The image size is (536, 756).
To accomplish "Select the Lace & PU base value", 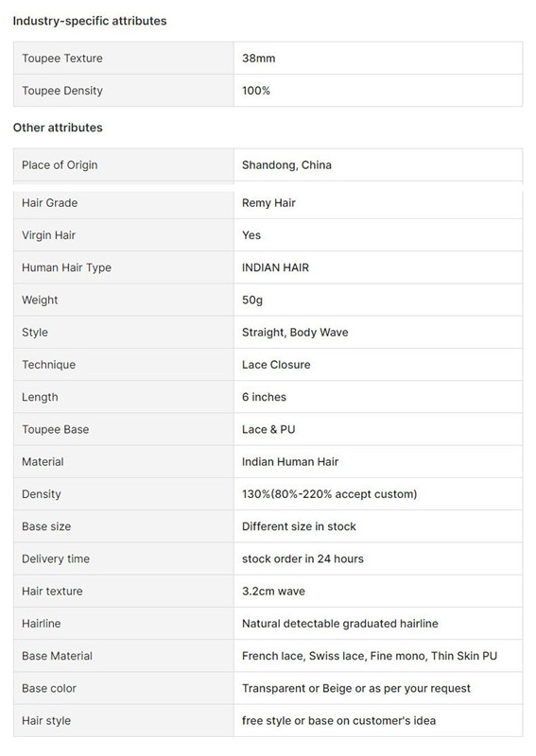I will coord(268,429).
